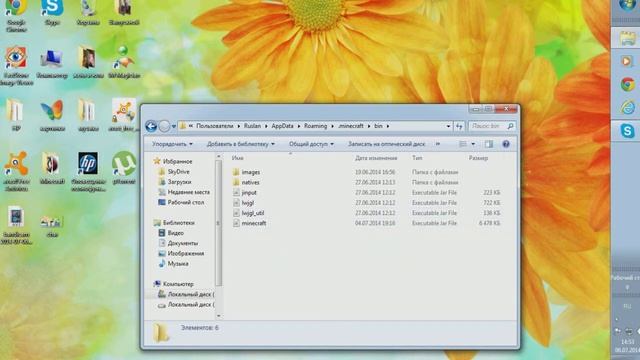
Task: Select Библиотеки in navigation pane
Action: tap(179, 223)
